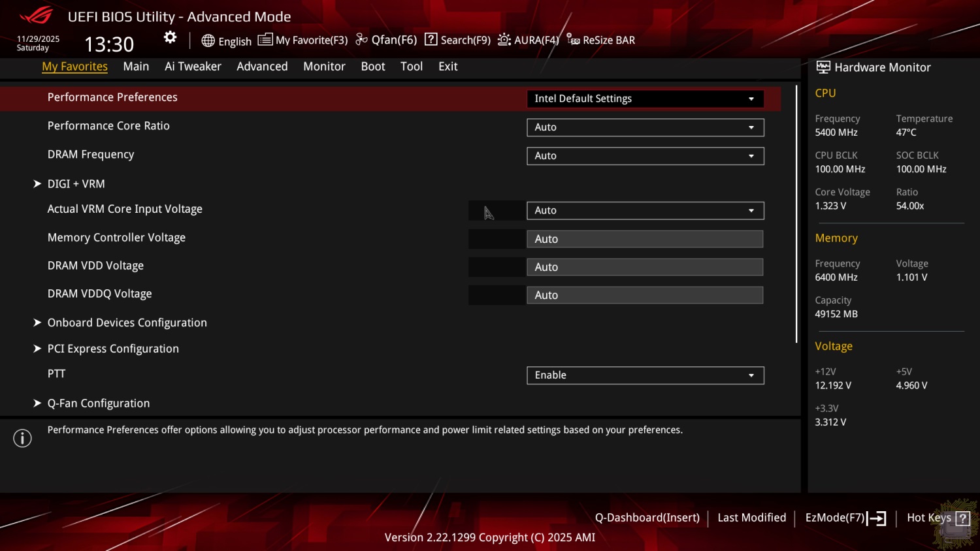Open the Performance Preferences dropdown
980x551 pixels.
click(x=645, y=99)
